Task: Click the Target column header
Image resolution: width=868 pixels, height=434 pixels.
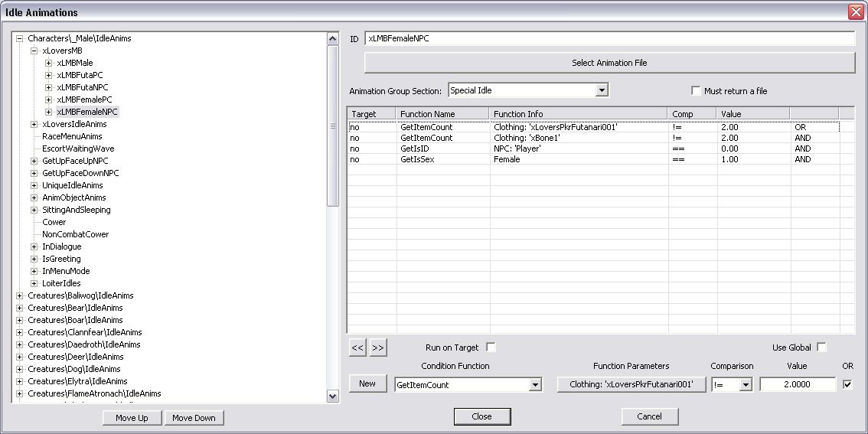Action: point(371,114)
